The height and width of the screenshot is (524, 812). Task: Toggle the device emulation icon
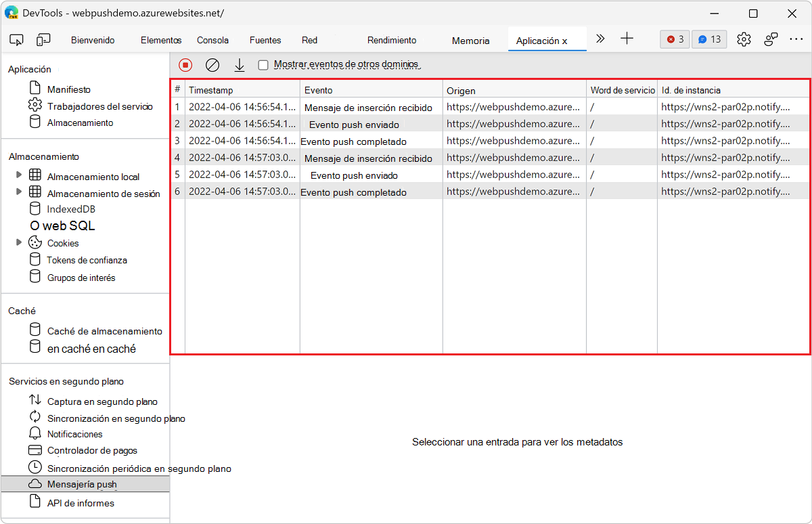(43, 40)
